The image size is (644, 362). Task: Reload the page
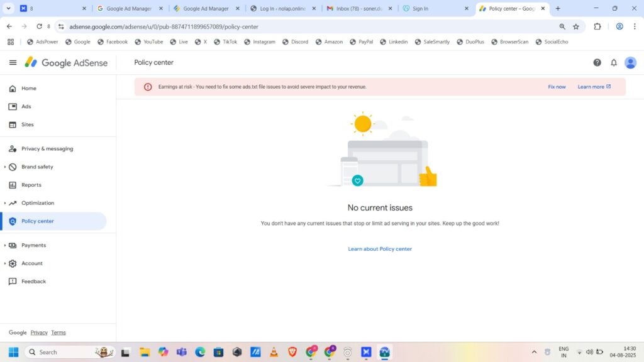point(39,26)
